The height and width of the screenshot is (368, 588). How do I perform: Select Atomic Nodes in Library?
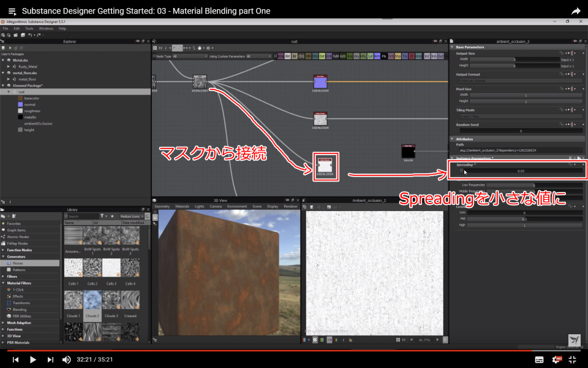[18, 237]
